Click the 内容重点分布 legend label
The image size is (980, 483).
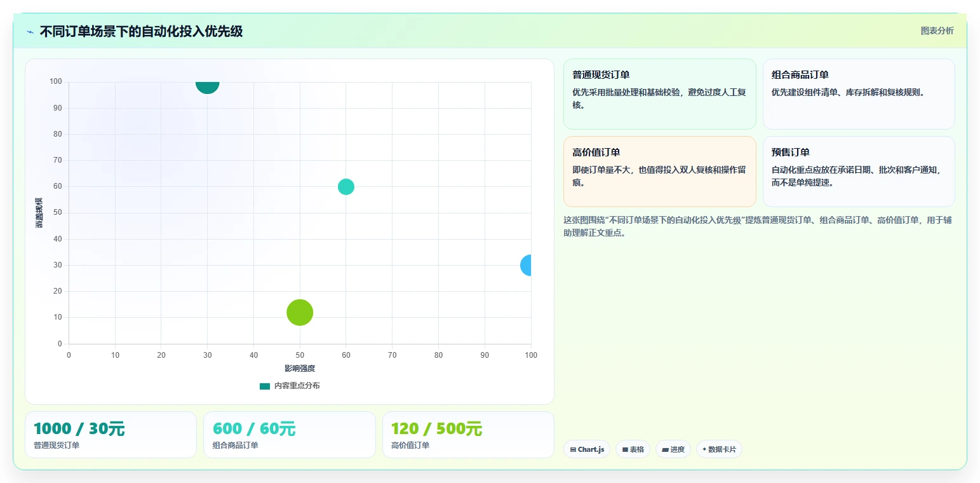pyautogui.click(x=297, y=386)
